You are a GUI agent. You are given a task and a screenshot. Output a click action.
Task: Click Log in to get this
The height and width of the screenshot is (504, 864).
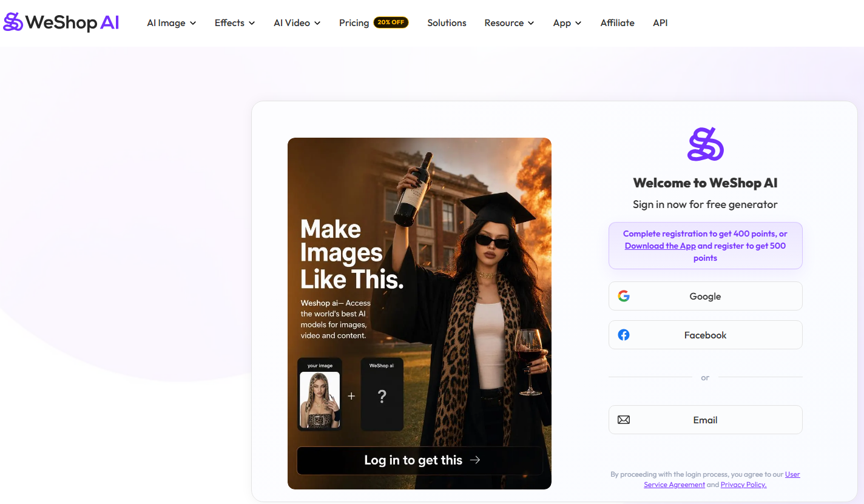coord(420,460)
